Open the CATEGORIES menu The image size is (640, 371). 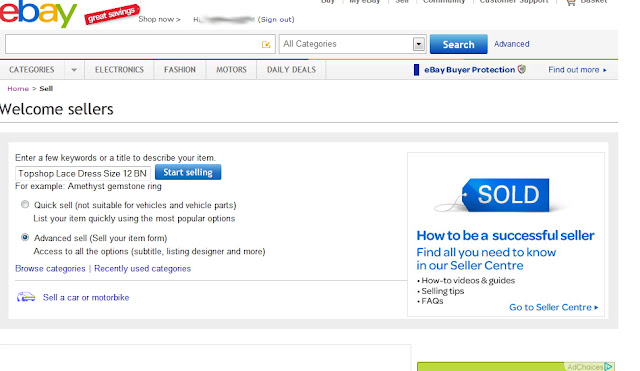pos(32,70)
